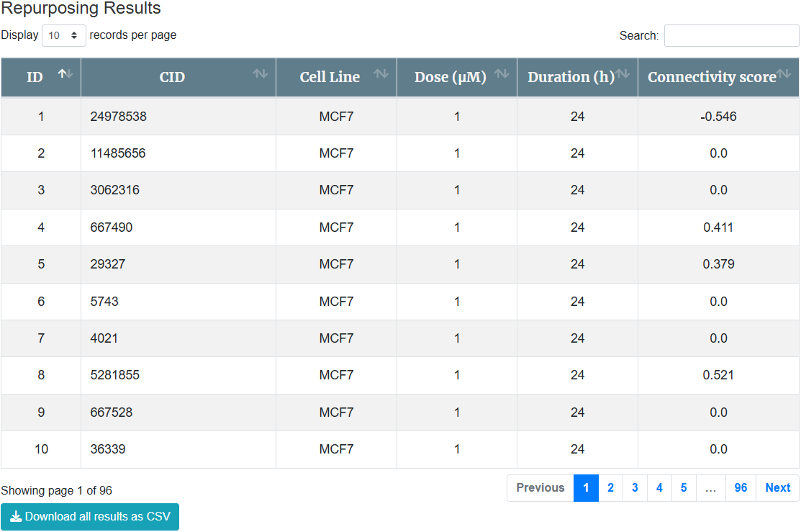Click the MCF7 cell in row 1
Image resolution: width=801 pixels, height=532 pixels.
point(336,117)
